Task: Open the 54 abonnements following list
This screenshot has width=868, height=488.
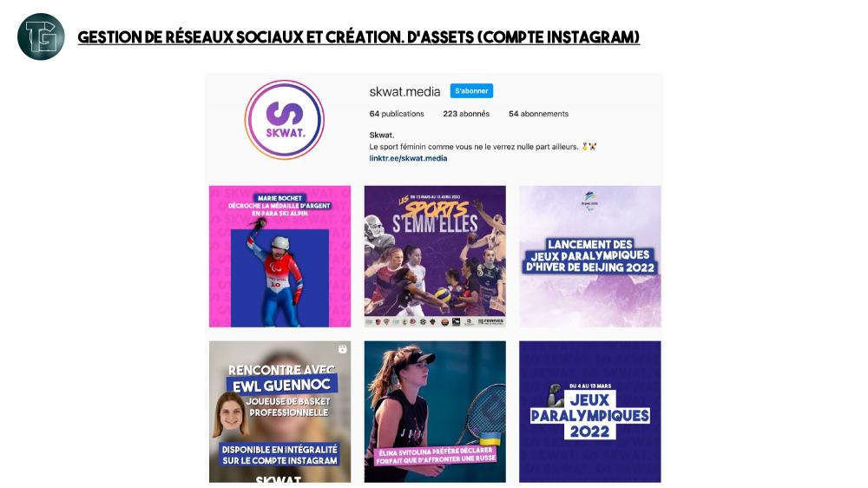Action: [x=539, y=114]
